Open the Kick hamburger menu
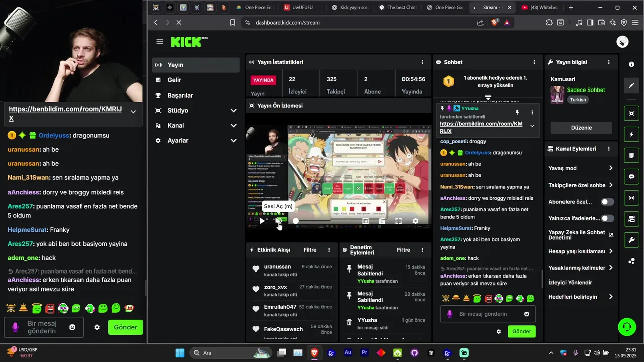This screenshot has height=362, width=644. 159,42
